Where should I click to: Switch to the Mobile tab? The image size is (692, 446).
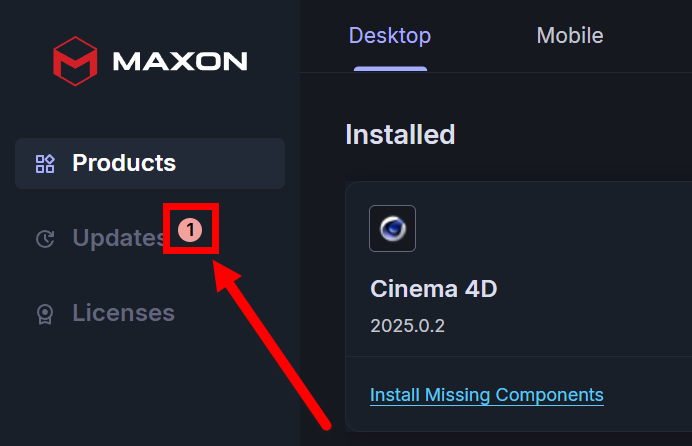pyautogui.click(x=570, y=36)
